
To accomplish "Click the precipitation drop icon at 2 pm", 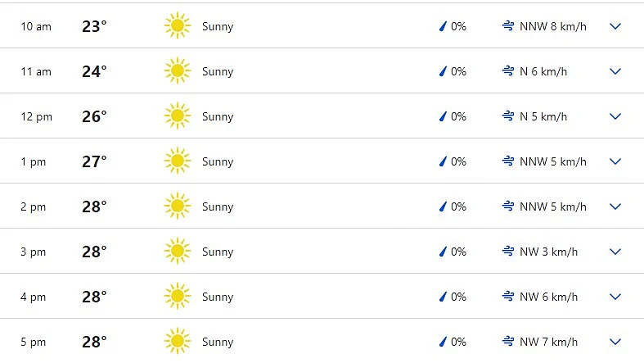I will (x=444, y=206).
